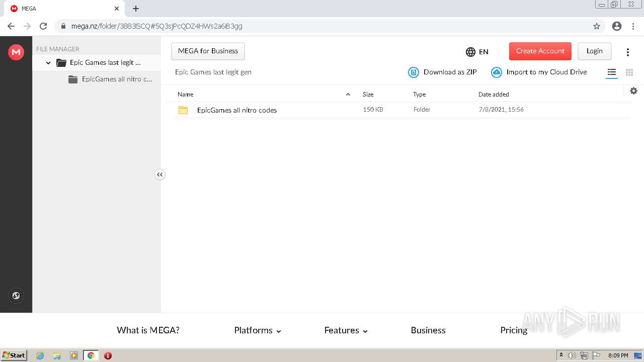644x362 pixels.
Task: Open Chrome profile account icon
Action: 617,26
